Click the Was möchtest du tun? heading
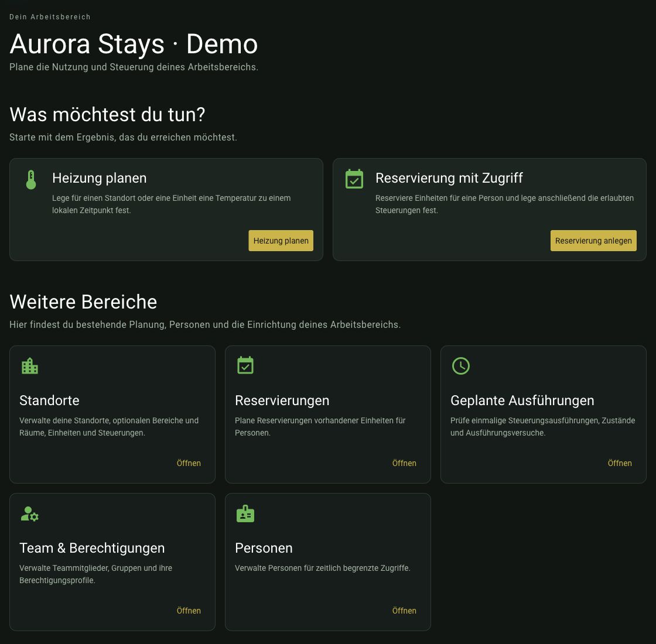This screenshot has height=644, width=656. [107, 114]
